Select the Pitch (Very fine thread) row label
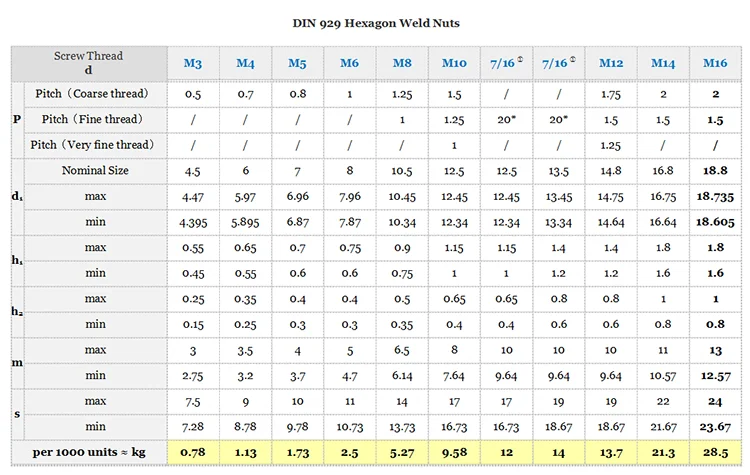The height and width of the screenshot is (475, 750). [93, 145]
